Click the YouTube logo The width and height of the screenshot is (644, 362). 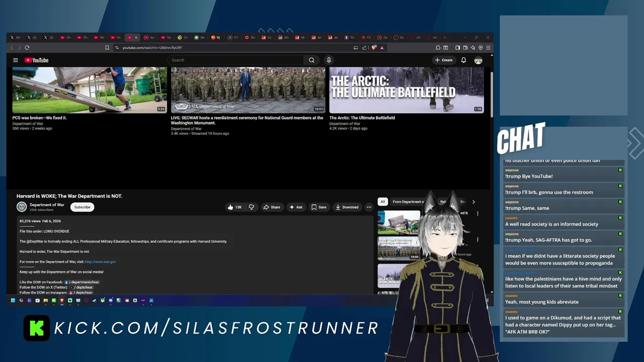tap(37, 60)
